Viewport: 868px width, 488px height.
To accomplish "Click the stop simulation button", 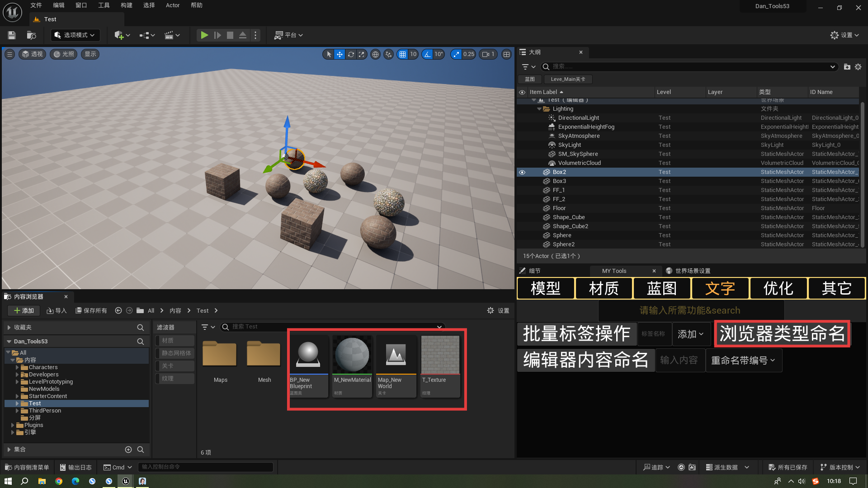I will (x=230, y=35).
